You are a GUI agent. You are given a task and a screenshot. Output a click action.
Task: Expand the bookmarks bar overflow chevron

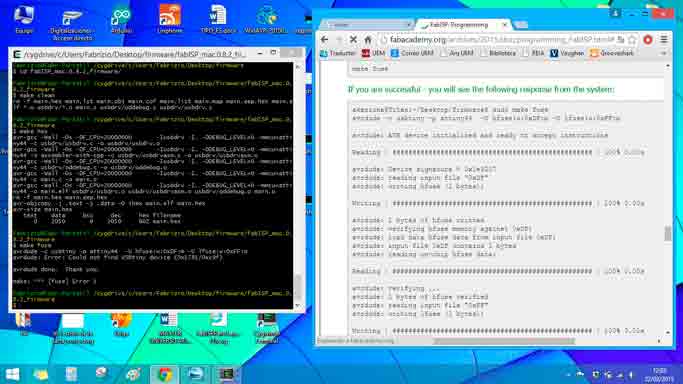coord(663,53)
